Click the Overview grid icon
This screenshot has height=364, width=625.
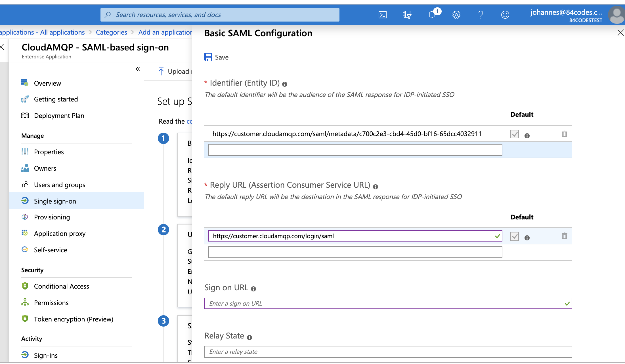(x=25, y=83)
